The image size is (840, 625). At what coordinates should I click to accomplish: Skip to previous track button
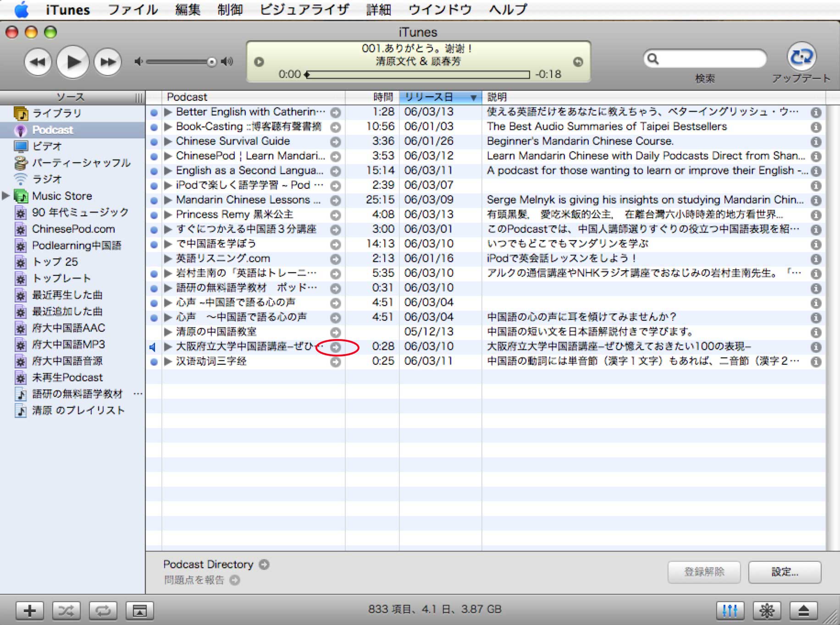coord(38,62)
